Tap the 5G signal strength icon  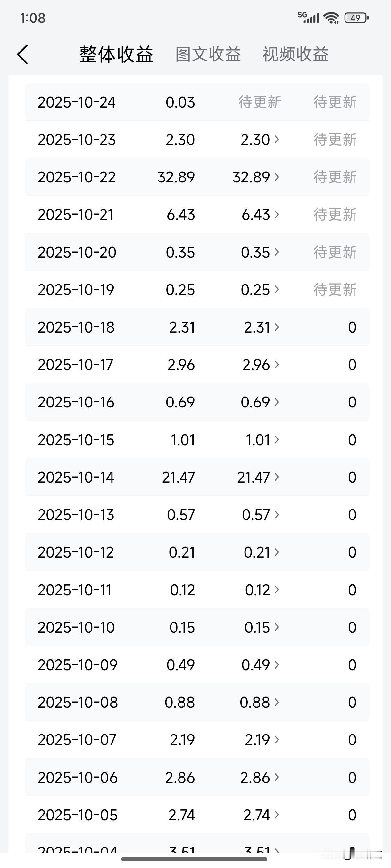pyautogui.click(x=308, y=18)
